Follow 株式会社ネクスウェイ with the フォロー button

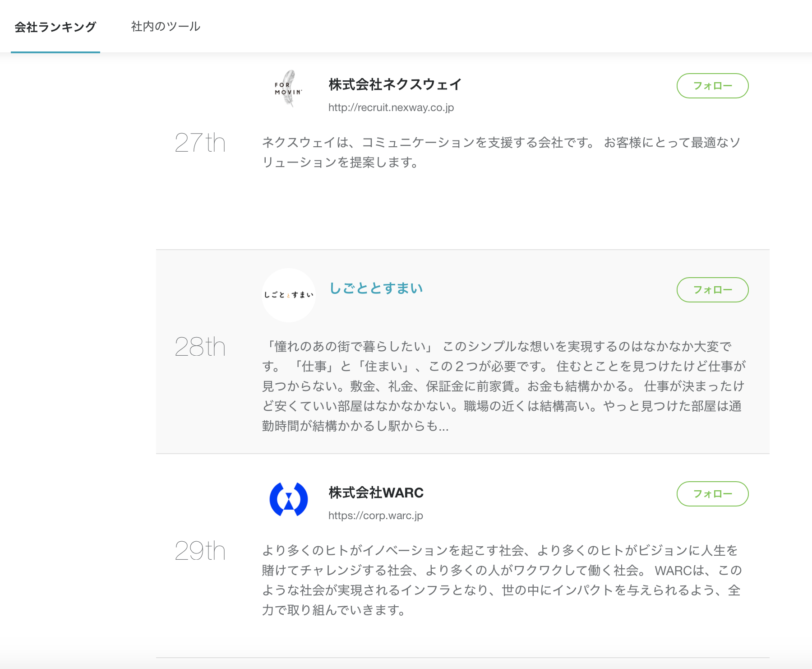click(x=712, y=86)
